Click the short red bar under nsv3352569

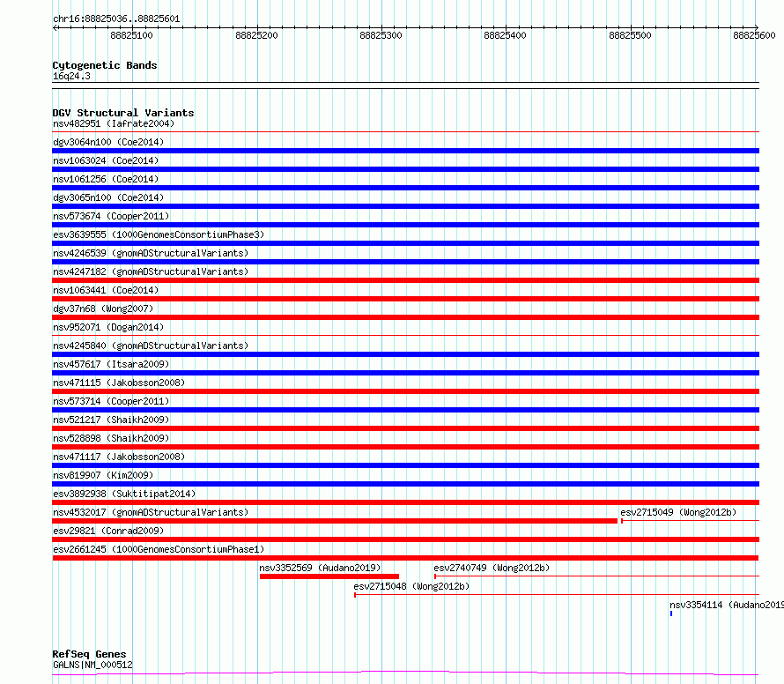[329, 576]
